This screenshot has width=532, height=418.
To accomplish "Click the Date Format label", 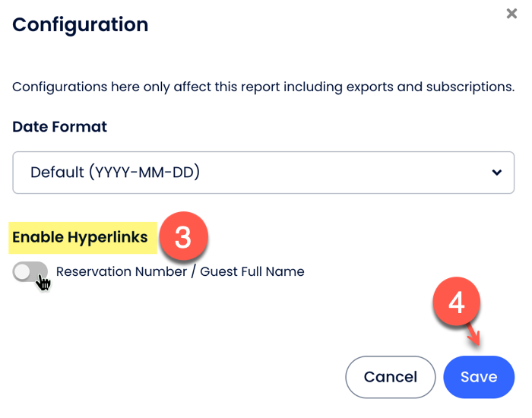I will click(x=59, y=127).
